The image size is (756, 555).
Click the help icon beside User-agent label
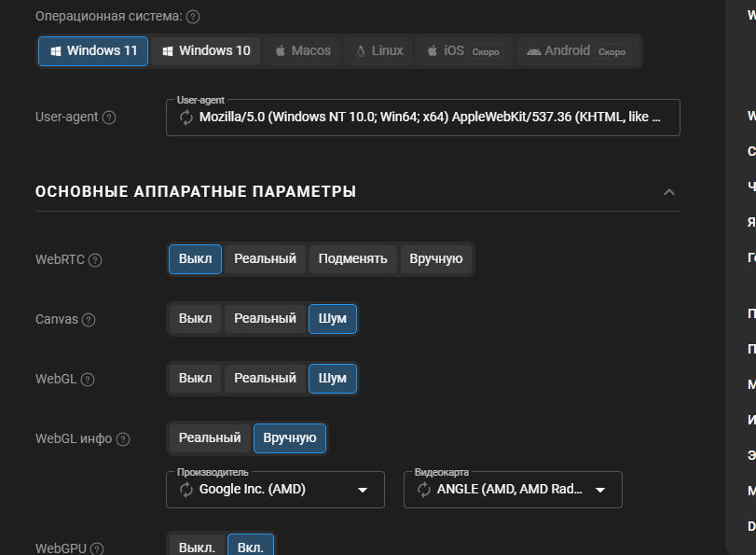[x=109, y=118]
